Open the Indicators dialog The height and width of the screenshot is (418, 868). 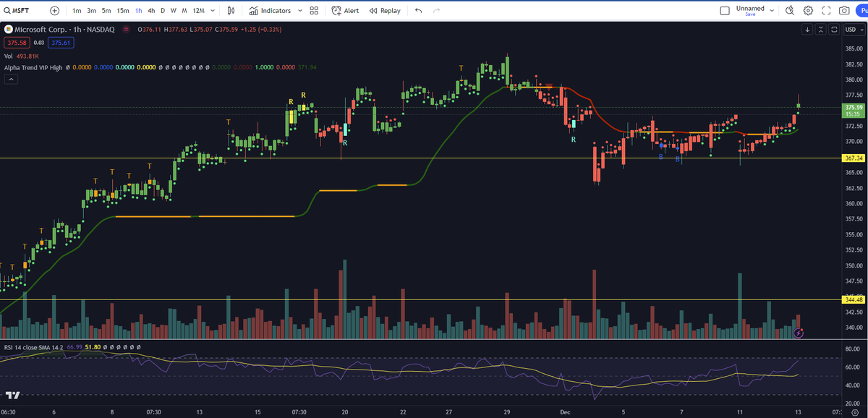(x=270, y=11)
